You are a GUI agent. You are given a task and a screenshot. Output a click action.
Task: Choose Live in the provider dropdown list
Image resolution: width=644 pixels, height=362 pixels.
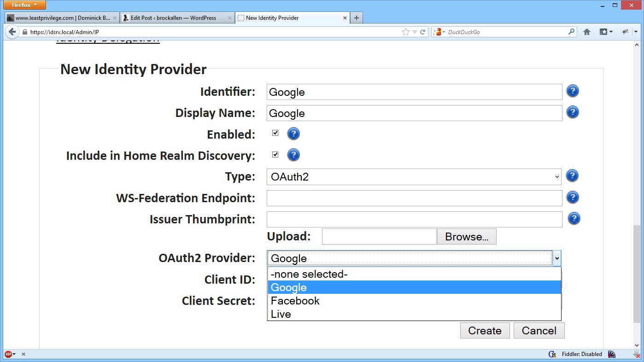[281, 314]
